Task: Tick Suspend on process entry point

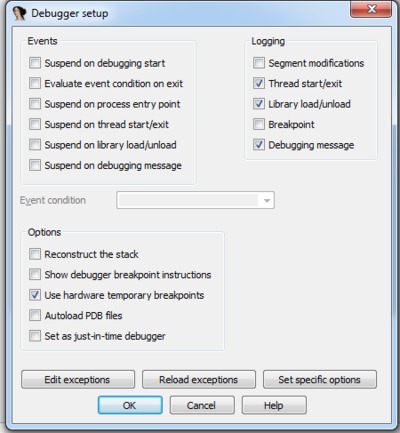Action: point(35,104)
